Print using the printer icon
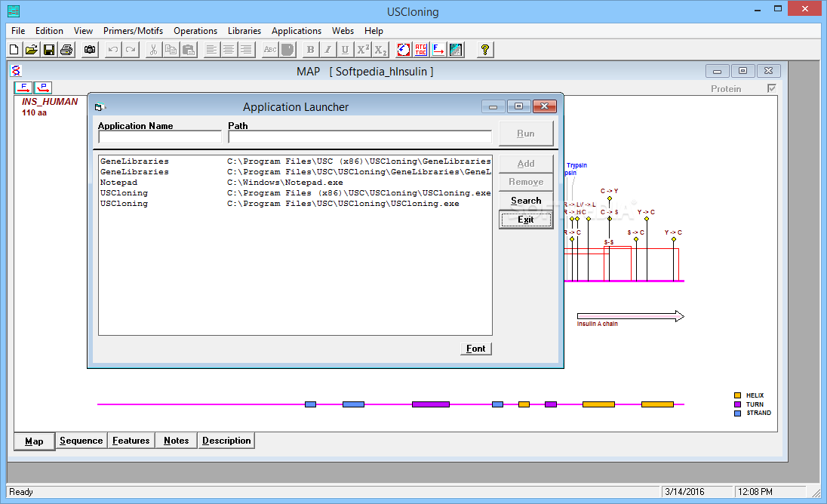Screen dimensions: 827x504 tap(66, 50)
